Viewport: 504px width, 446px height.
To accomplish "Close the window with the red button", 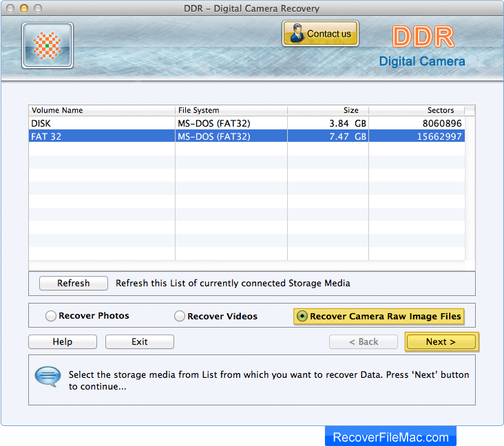I will pyautogui.click(x=10, y=8).
